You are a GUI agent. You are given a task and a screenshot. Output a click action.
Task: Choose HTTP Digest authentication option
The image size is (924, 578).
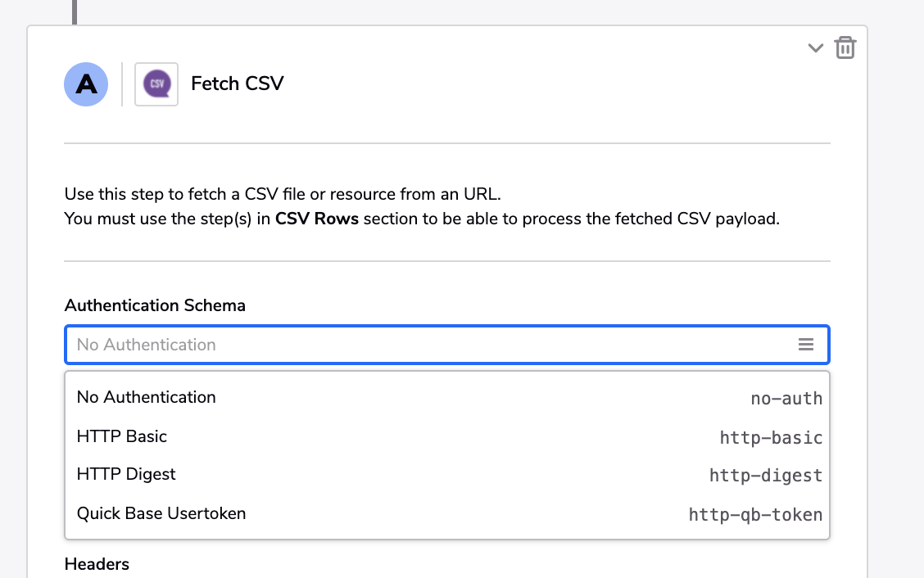447,475
